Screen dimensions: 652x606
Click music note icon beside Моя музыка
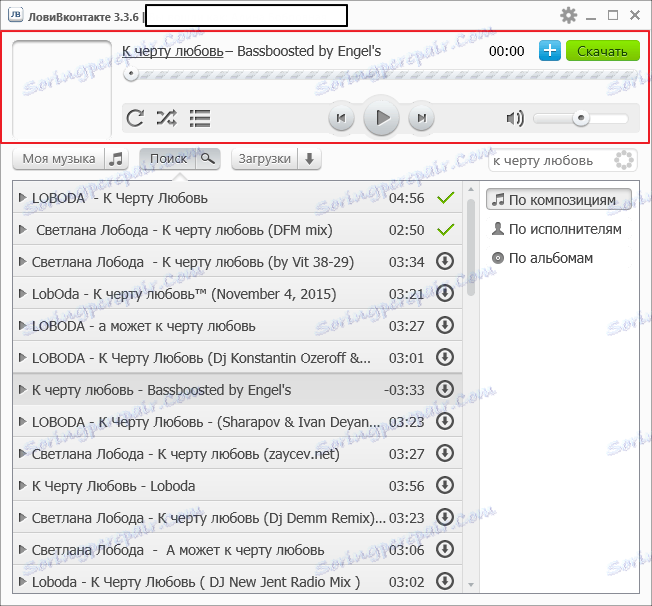[x=116, y=159]
